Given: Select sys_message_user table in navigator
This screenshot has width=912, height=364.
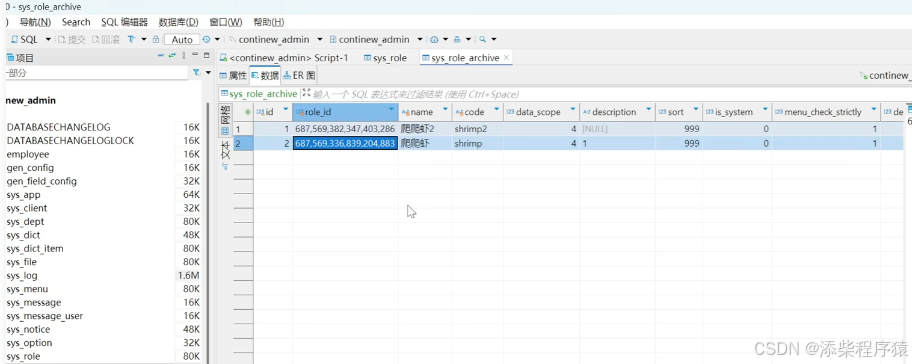Looking at the screenshot, I should pos(45,316).
